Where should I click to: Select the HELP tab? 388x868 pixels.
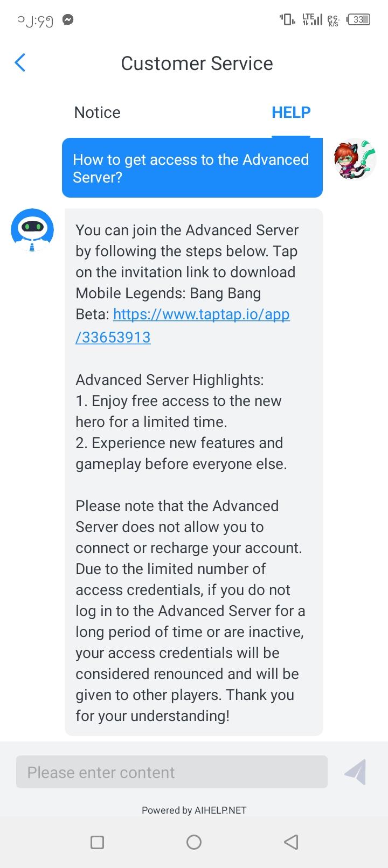coord(291,112)
